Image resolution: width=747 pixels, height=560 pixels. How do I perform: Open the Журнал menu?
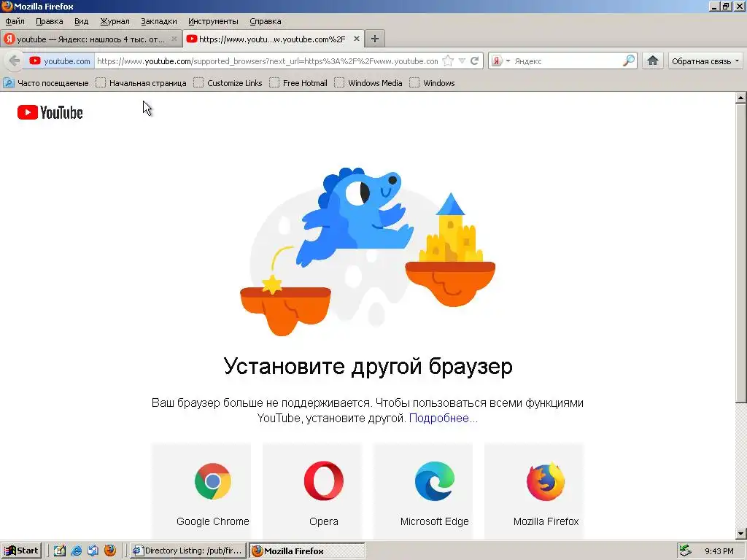click(115, 21)
